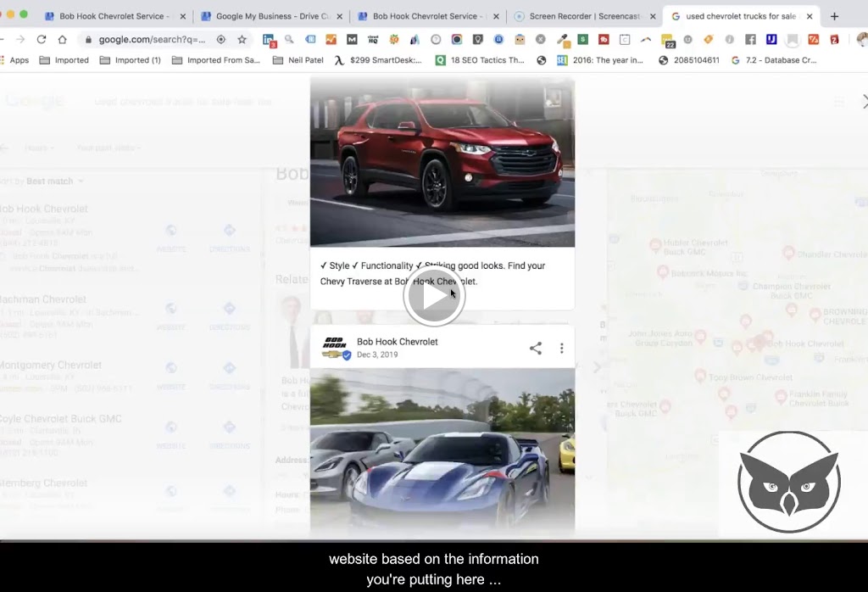Reload the current page
Image resolution: width=868 pixels, height=592 pixels.
point(41,39)
